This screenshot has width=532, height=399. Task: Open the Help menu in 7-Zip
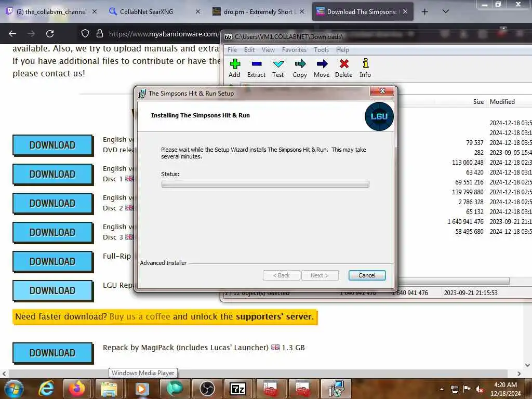point(342,50)
